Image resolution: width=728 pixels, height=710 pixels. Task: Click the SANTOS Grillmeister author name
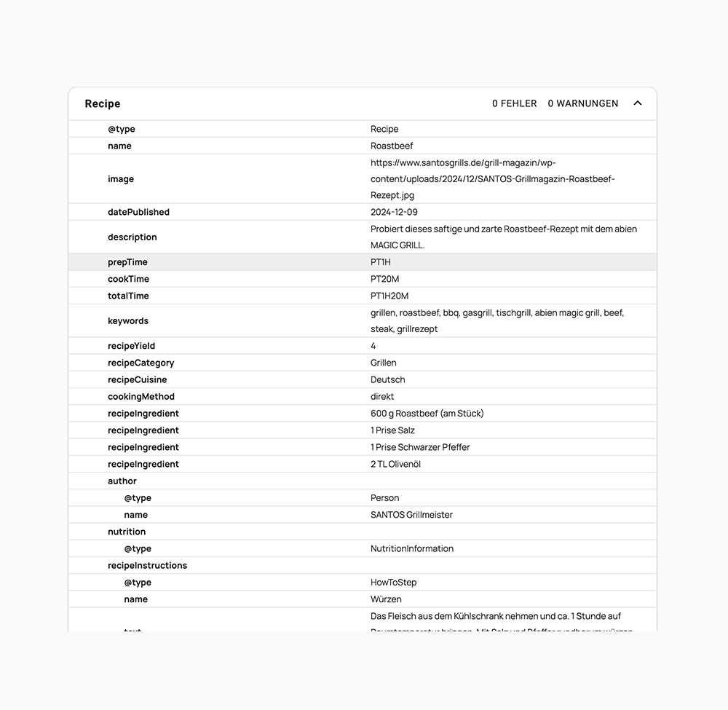(411, 515)
